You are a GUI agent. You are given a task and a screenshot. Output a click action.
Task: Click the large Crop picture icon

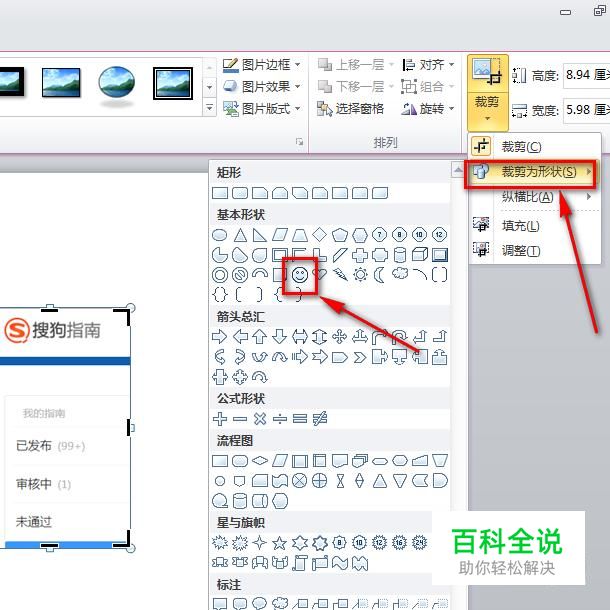click(487, 73)
